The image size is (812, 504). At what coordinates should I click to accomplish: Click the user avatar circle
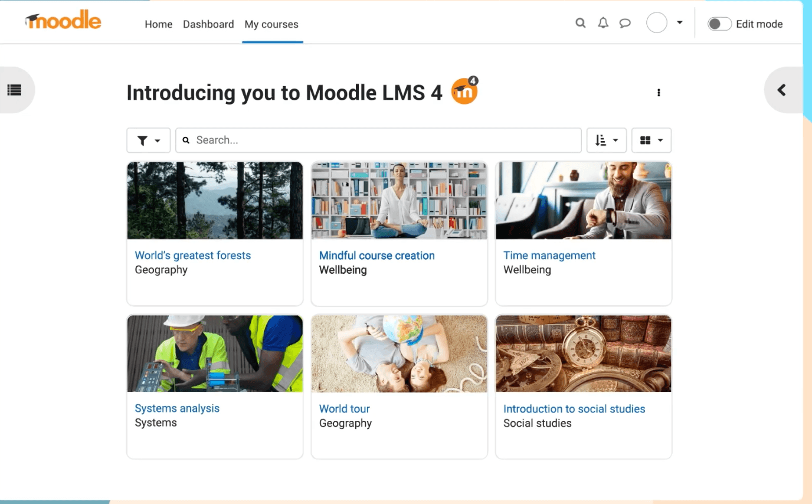656,24
